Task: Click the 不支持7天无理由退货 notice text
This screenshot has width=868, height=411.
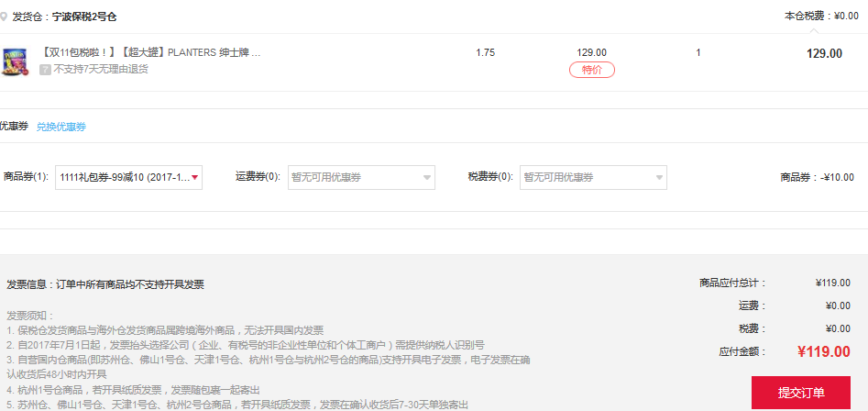Action: tap(101, 70)
